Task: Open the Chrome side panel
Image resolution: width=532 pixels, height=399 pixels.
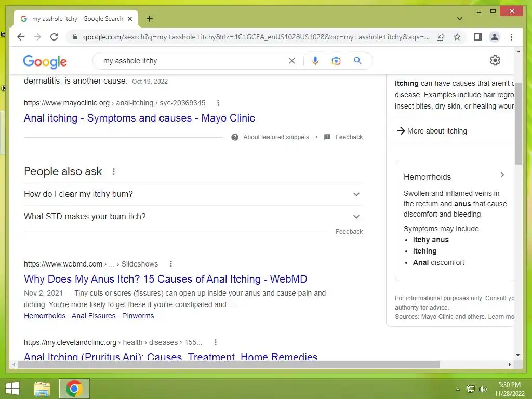Action: coord(478,37)
